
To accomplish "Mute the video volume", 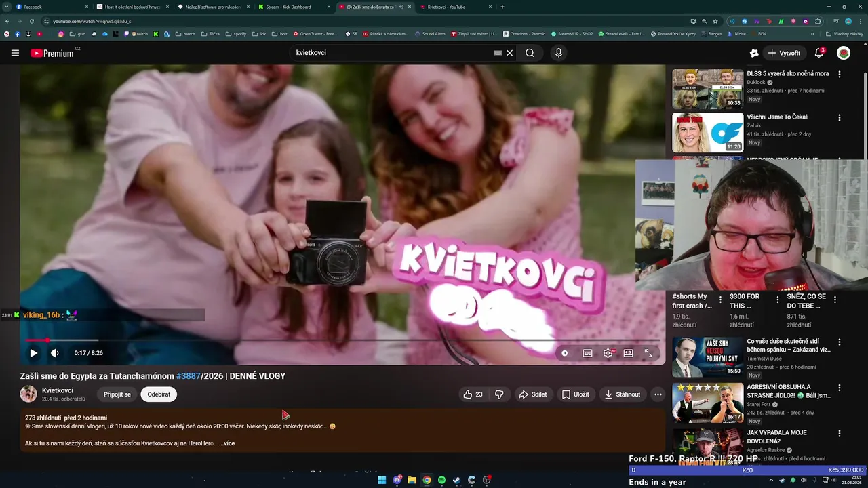I will coord(55,353).
